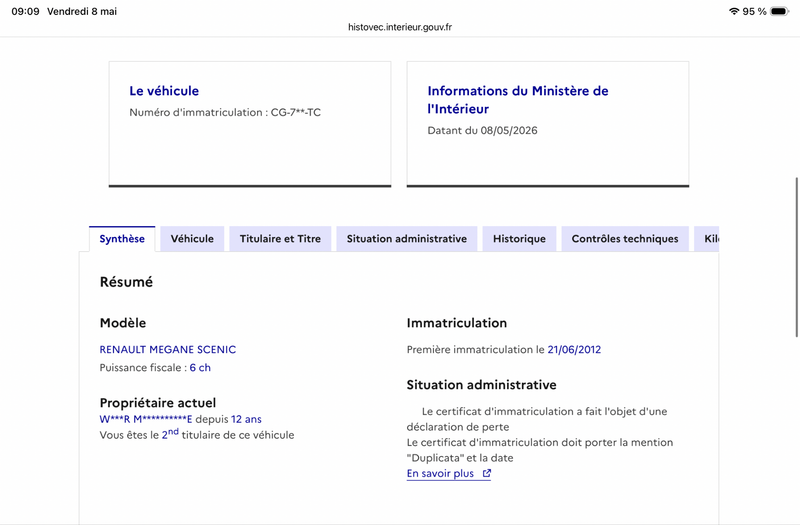
Task: Tap the histovec.interieur.gouv.fr address bar
Action: [400, 27]
